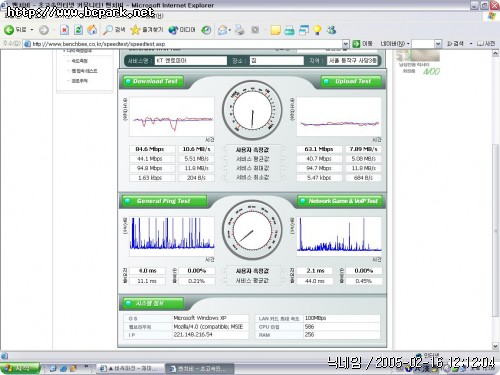Click the address bar URL field

(183, 44)
